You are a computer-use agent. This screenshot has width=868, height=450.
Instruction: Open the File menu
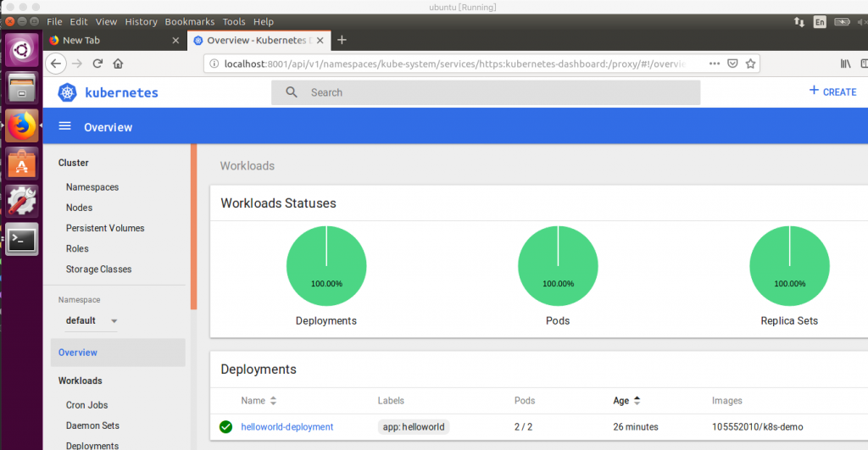pyautogui.click(x=54, y=21)
